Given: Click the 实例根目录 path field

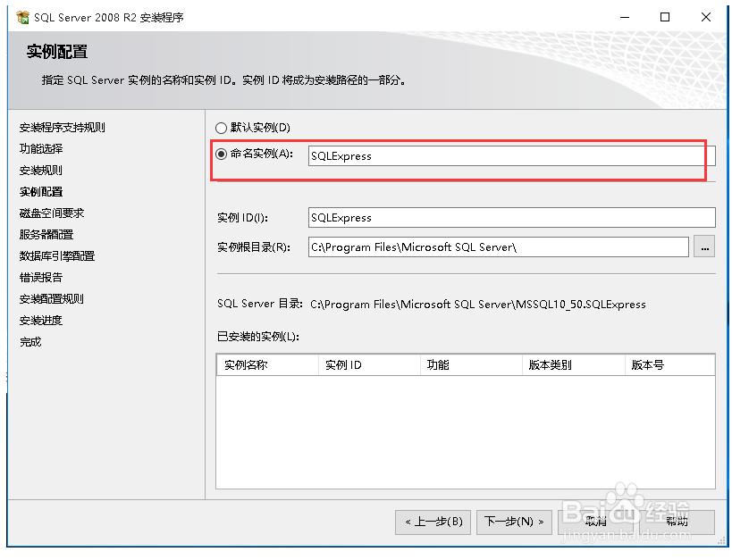Looking at the screenshot, I should (501, 247).
